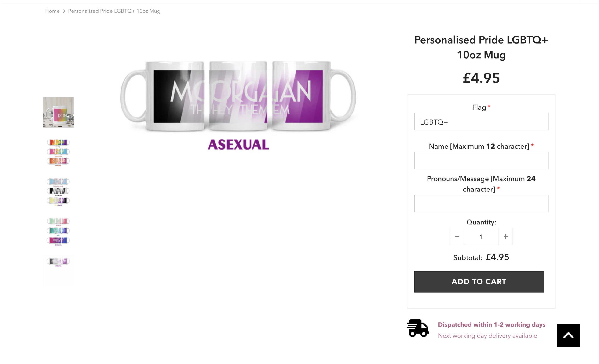Open the Flag dropdown showing LGBTQ+
Screen dimensions: 599x364
coord(481,121)
